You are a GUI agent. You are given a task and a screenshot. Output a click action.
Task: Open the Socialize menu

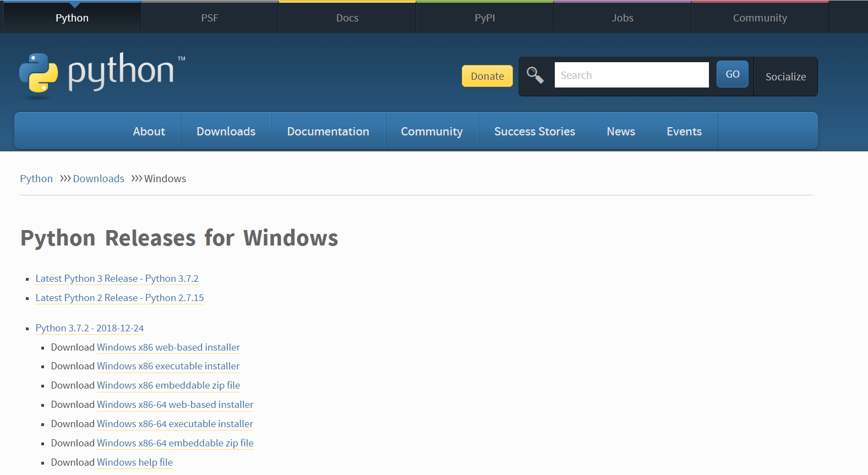tap(785, 77)
